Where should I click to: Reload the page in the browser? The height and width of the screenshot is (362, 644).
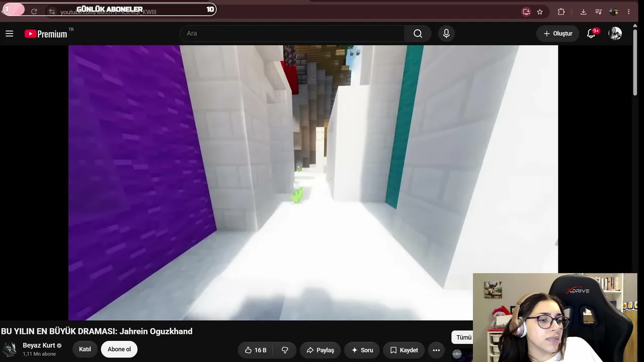click(x=34, y=12)
